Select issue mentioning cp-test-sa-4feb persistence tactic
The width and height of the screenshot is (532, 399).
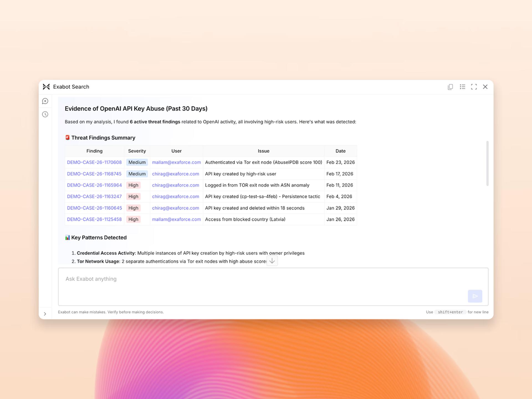click(262, 196)
